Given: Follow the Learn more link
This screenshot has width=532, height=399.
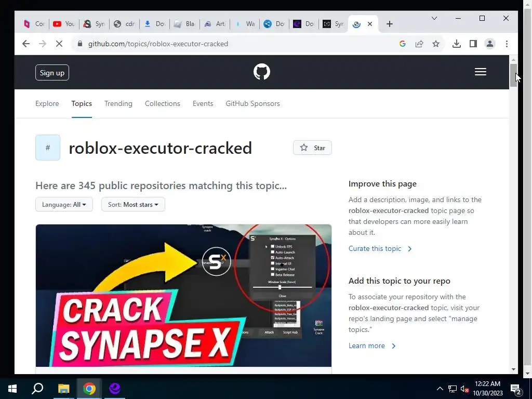Looking at the screenshot, I should tap(372, 345).
